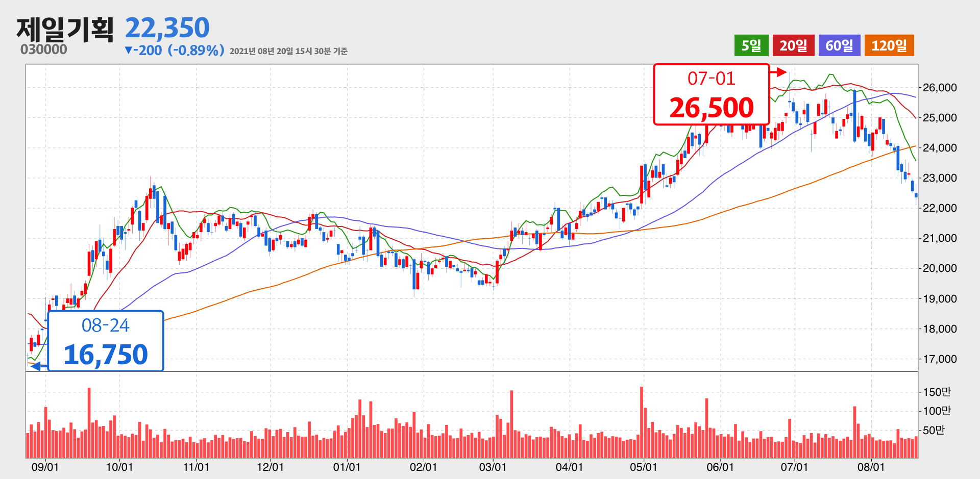Click the 21,000 price axis label

[x=940, y=238]
